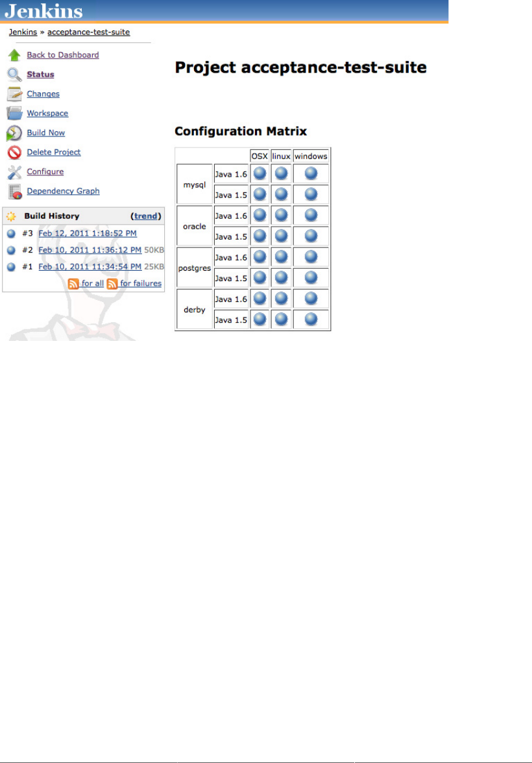Click the OSX column header
This screenshot has width=532, height=763.
tap(260, 156)
